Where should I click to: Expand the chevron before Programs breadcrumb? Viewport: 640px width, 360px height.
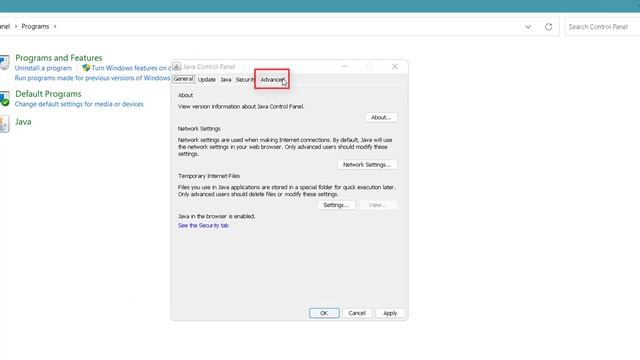[x=16, y=27]
